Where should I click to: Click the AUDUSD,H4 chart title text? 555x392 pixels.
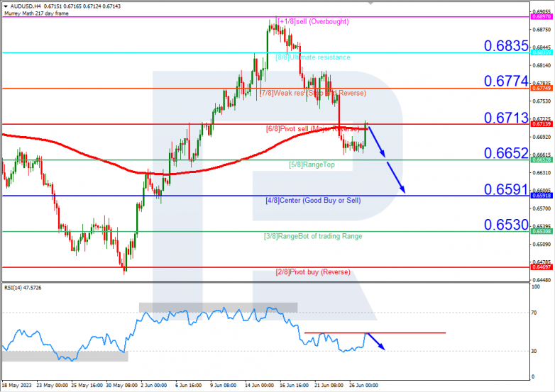click(x=26, y=6)
